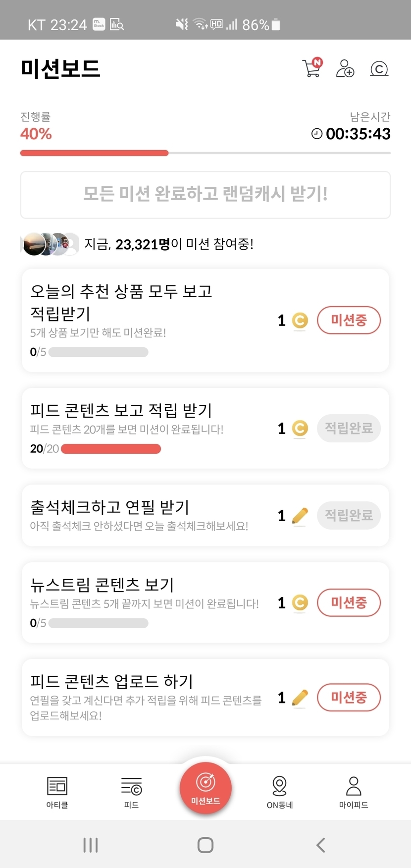Open the shopping cart icon
This screenshot has width=411, height=868.
[x=312, y=68]
